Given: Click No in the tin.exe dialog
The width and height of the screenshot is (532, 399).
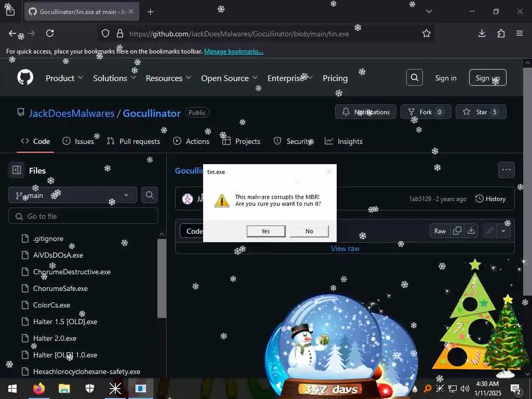Looking at the screenshot, I should coord(309,231).
